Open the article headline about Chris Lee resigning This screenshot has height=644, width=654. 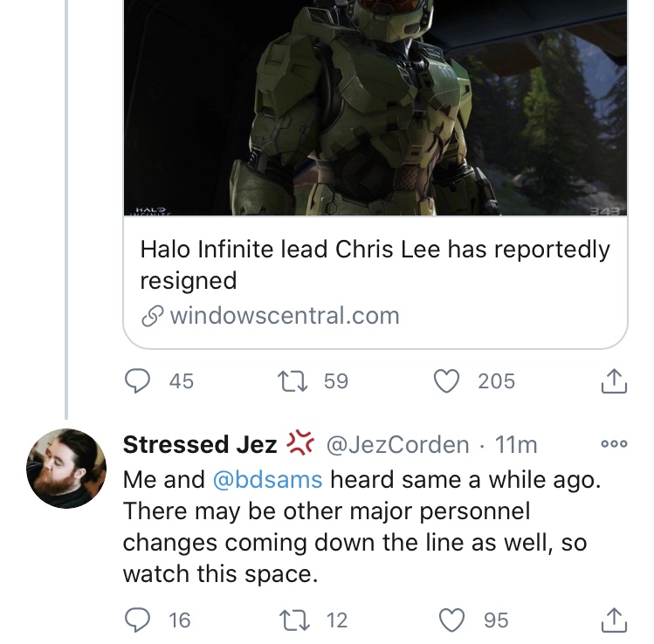(375, 264)
